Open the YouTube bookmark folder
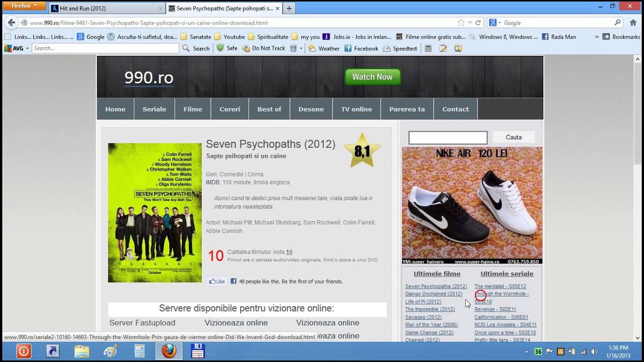644x362 pixels. [x=229, y=37]
